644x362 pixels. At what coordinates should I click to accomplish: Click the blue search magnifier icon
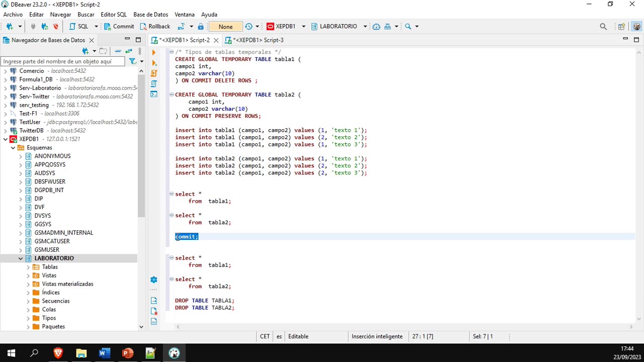(408, 26)
